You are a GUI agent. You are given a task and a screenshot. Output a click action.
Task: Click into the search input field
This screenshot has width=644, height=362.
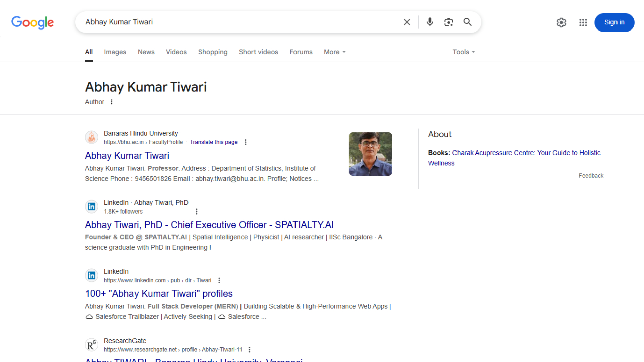tap(235, 22)
